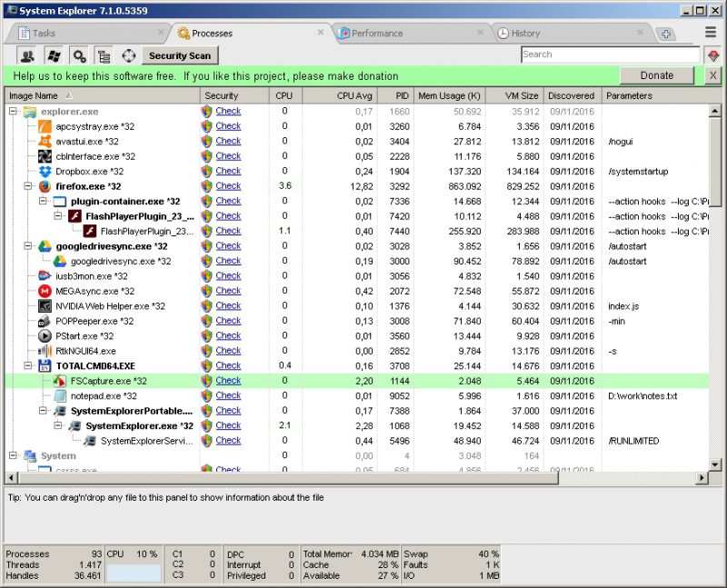Collapse the firefox.exe tree node
727x588 pixels.
(28, 186)
